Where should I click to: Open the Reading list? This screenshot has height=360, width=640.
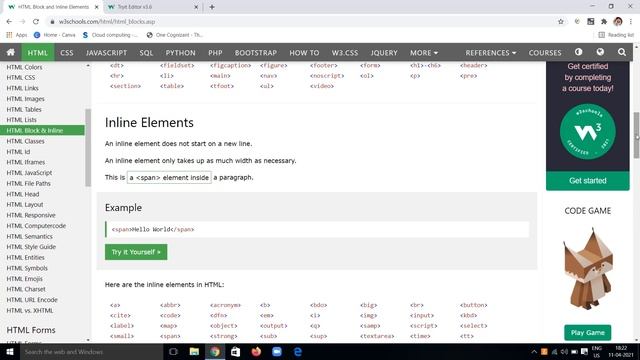click(x=616, y=35)
